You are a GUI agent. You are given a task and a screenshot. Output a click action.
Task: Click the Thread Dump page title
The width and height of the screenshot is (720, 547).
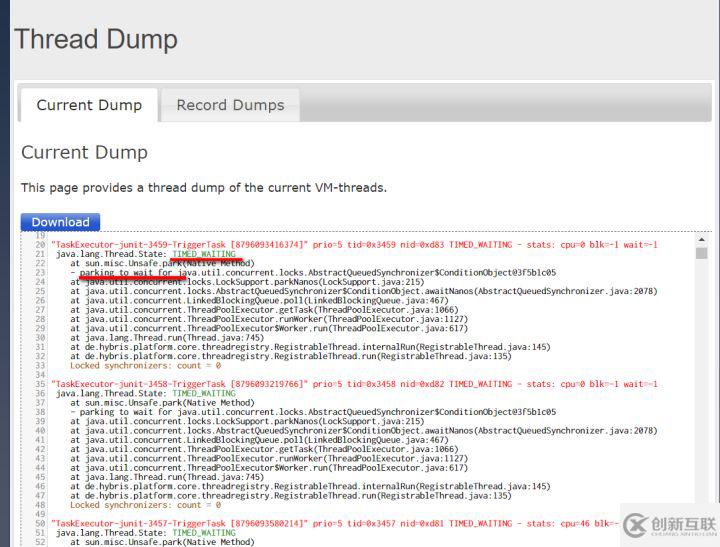(96, 39)
